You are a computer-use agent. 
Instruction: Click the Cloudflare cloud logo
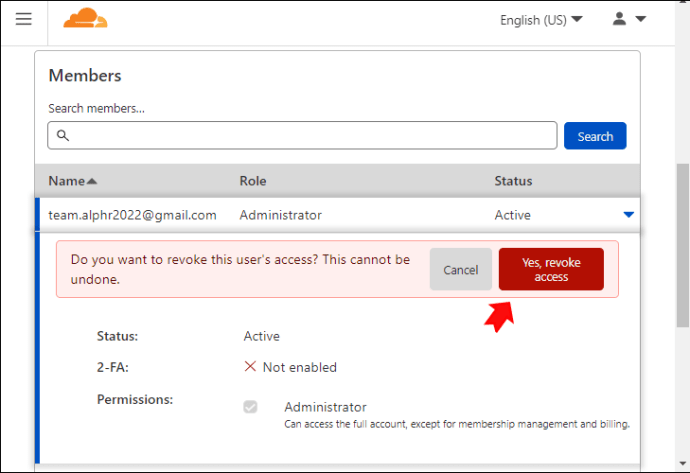coord(85,18)
